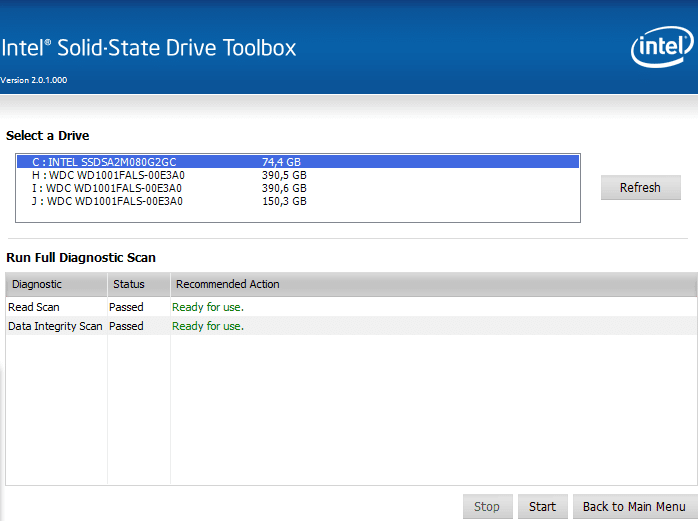Click the Solid-State Drive Toolbox title
The image size is (698, 521).
149,48
